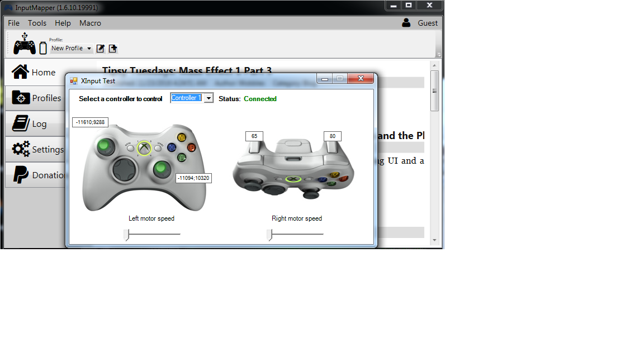
Task: Open the Help menu
Action: tap(63, 23)
